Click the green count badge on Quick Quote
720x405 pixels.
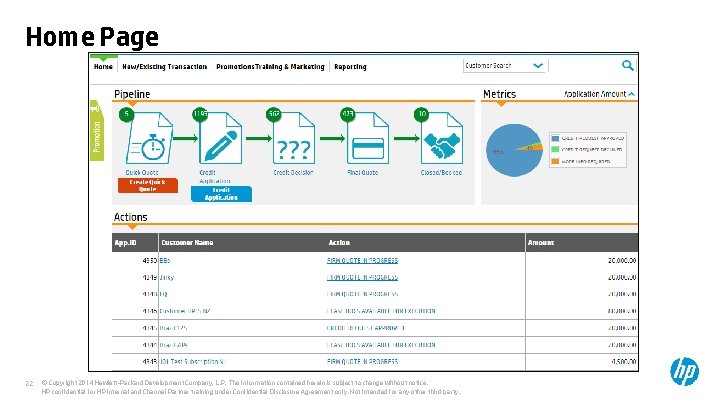(126, 114)
